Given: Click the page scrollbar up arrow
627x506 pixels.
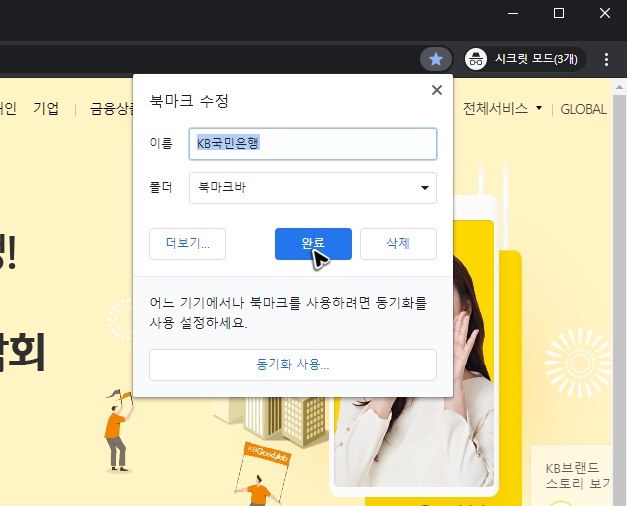Looking at the screenshot, I should (x=619, y=87).
